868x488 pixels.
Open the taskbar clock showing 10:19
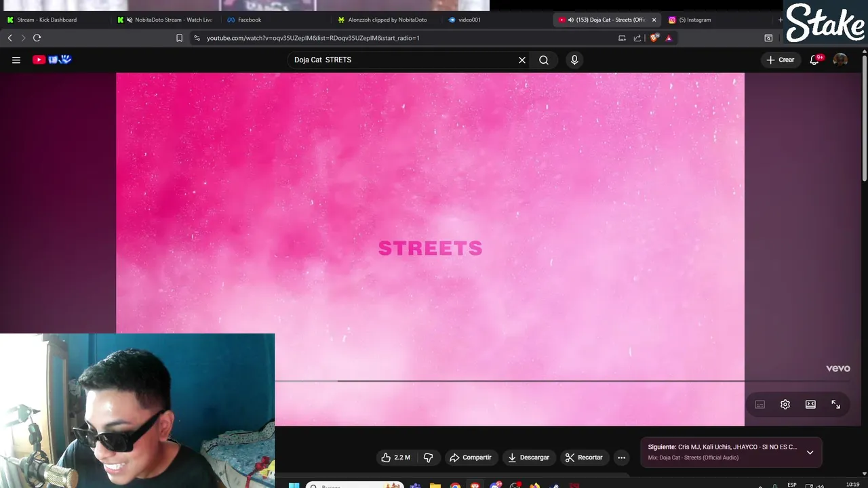(x=852, y=485)
